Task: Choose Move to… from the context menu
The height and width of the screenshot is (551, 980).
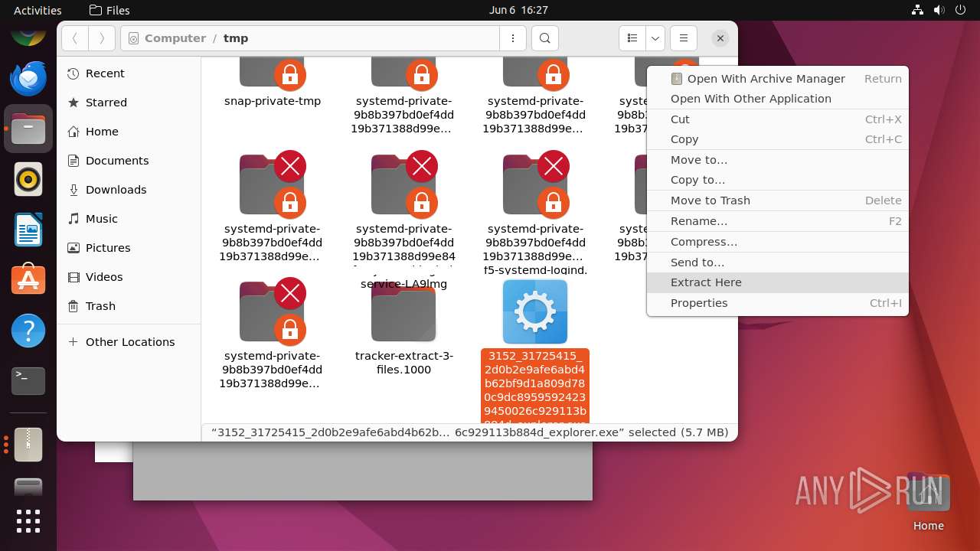Action: (777, 160)
